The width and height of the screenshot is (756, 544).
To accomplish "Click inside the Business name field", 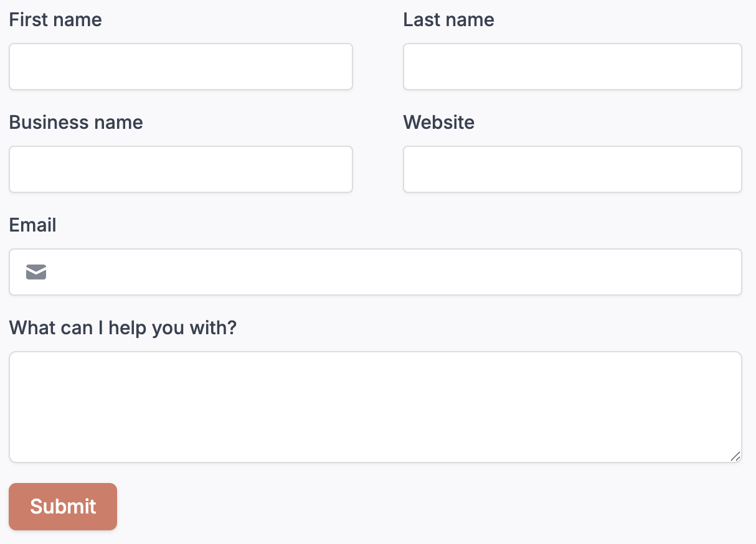I will coord(181,169).
